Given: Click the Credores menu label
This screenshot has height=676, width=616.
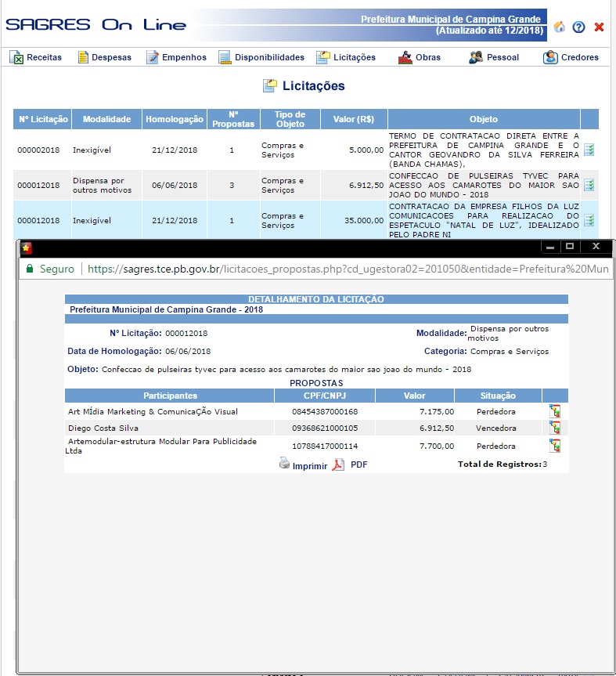Looking at the screenshot, I should 579,57.
